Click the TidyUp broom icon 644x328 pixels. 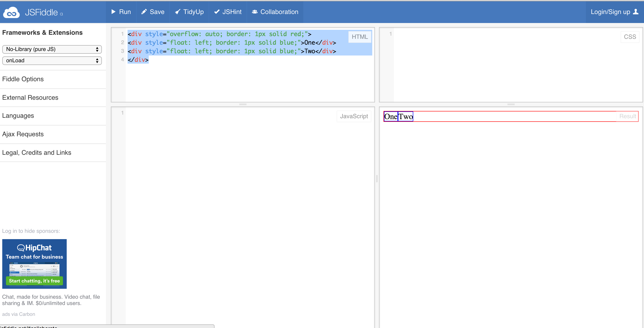point(178,12)
